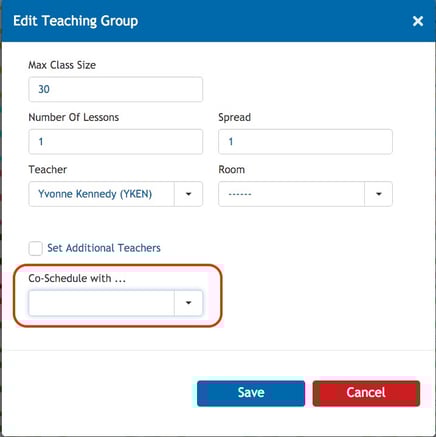The image size is (436, 437).
Task: Select the Spread input box
Action: pos(305,142)
